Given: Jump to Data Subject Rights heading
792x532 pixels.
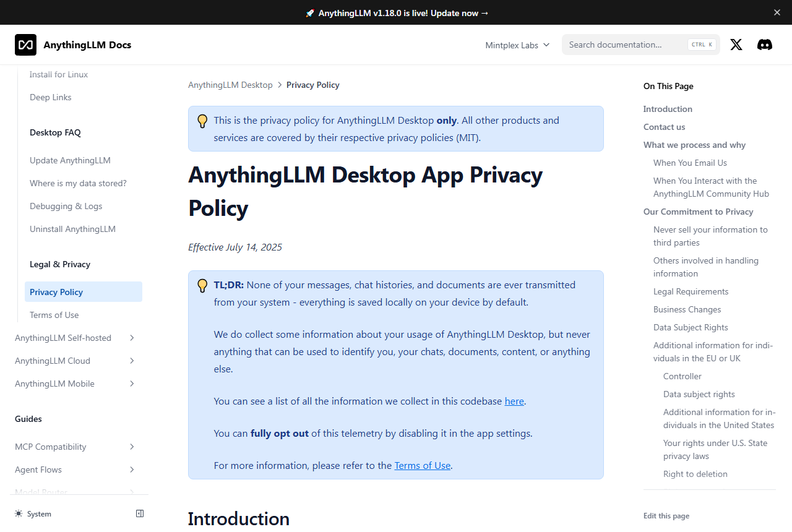Looking at the screenshot, I should pos(691,327).
